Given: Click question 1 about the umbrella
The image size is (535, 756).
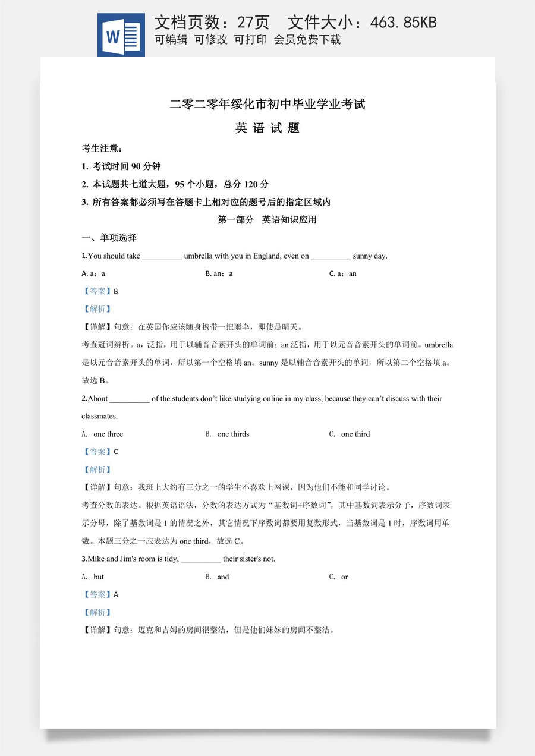Looking at the screenshot, I should (x=235, y=256).
